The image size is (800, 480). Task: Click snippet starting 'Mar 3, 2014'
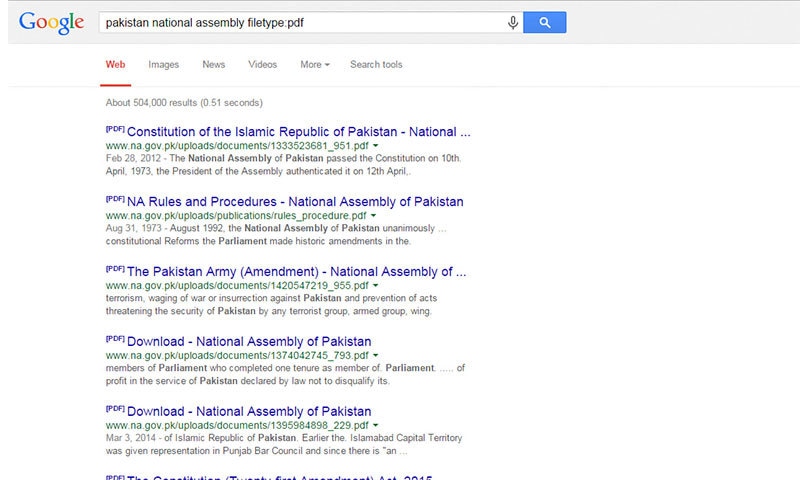(284, 444)
